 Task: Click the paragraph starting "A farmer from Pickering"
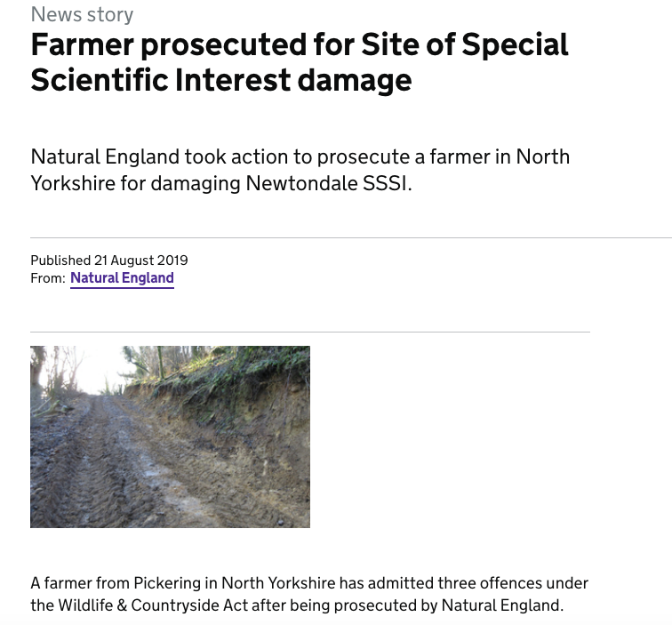[308, 595]
